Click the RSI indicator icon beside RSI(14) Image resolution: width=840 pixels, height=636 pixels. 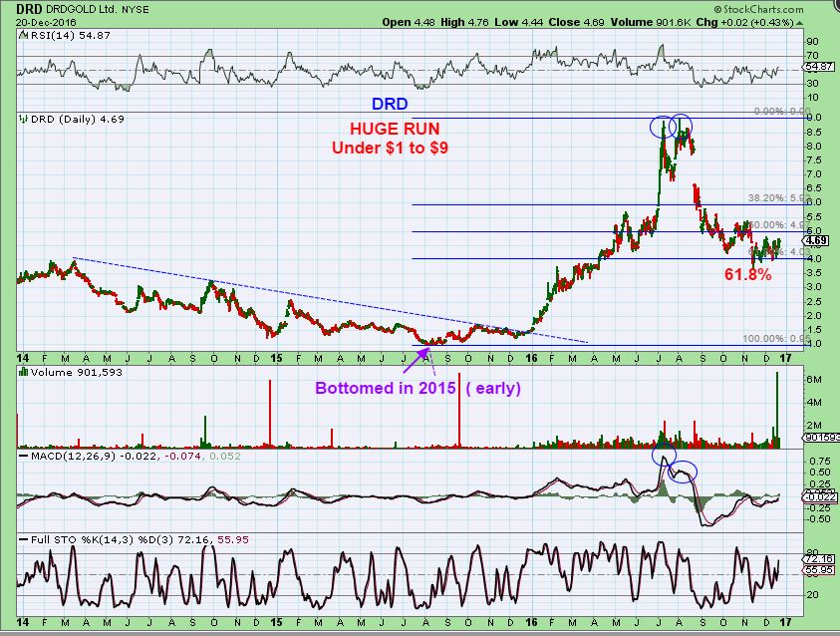[x=23, y=36]
